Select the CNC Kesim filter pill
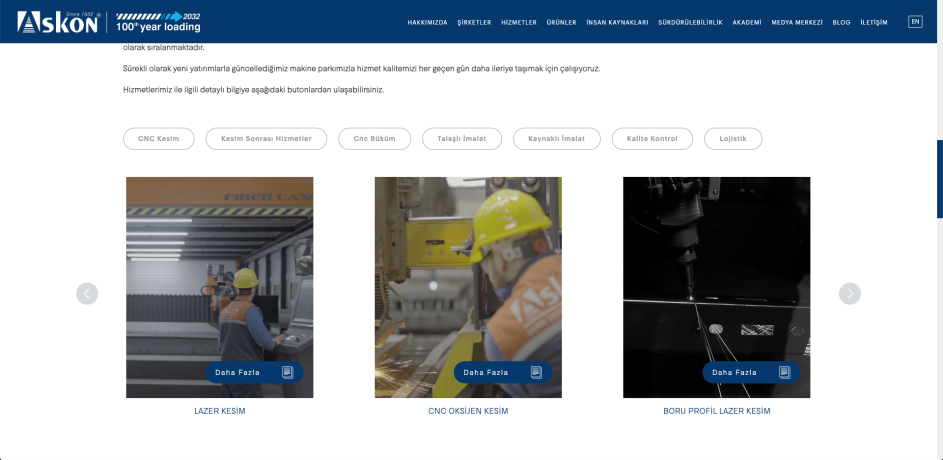The width and height of the screenshot is (943, 460). [159, 139]
